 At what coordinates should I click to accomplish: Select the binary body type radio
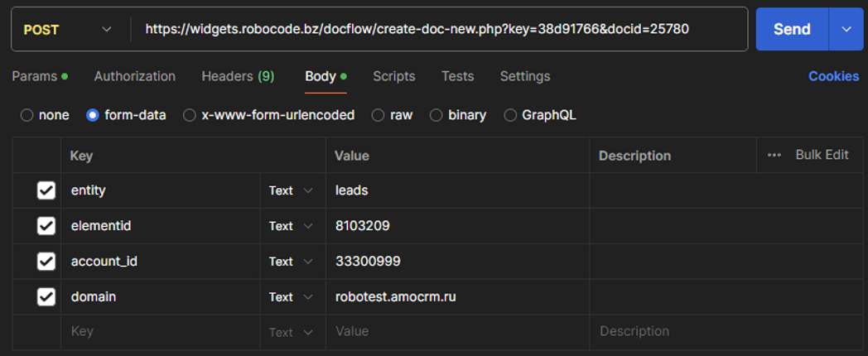[436, 115]
